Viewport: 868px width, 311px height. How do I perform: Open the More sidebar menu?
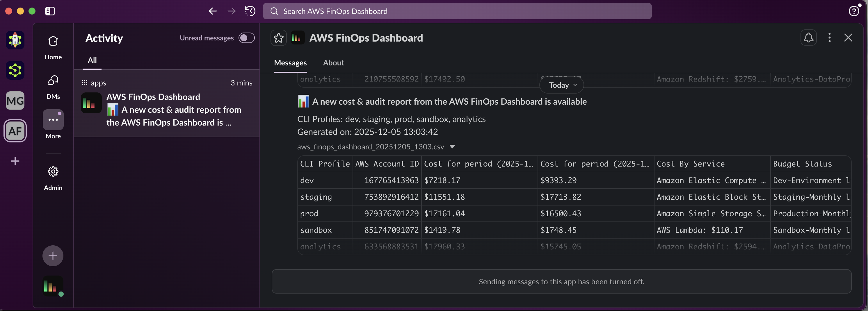tap(53, 124)
